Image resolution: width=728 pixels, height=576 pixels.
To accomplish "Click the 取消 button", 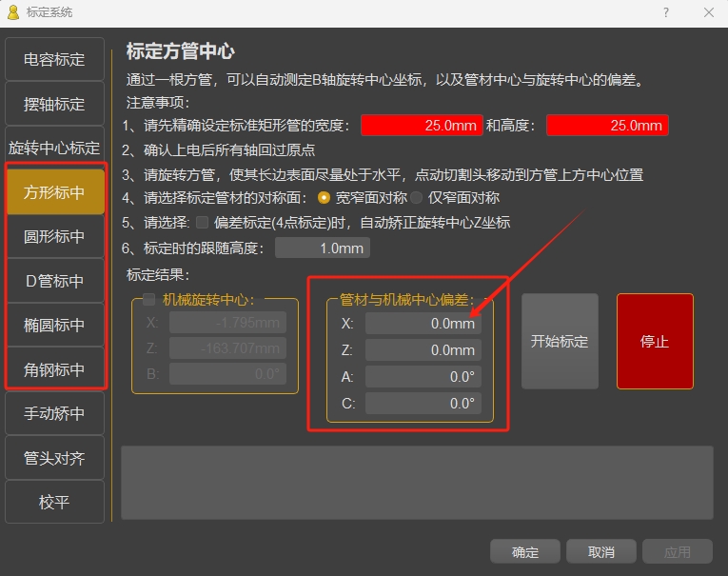I will 601,552.
